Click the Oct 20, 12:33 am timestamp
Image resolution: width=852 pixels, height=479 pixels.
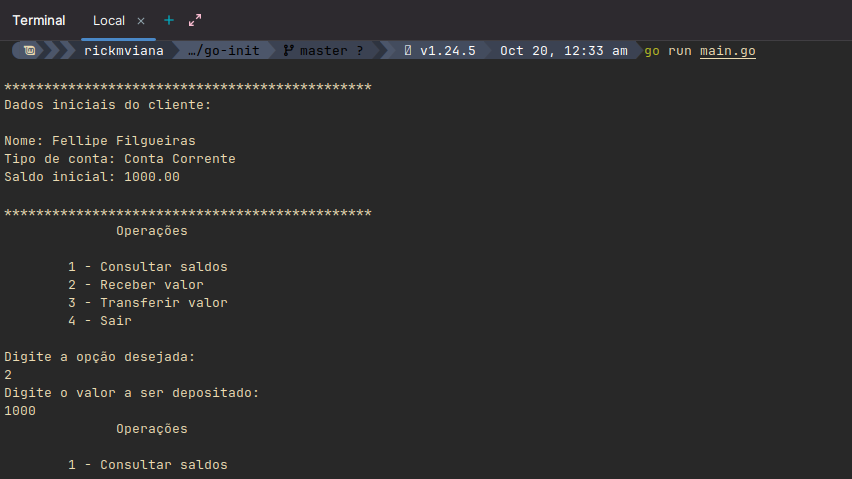564,50
